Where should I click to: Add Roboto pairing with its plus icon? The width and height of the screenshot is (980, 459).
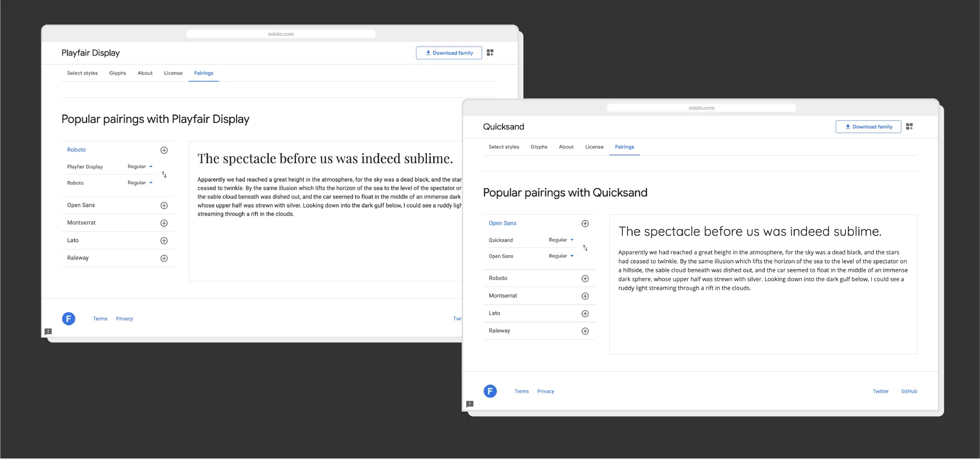pos(164,150)
